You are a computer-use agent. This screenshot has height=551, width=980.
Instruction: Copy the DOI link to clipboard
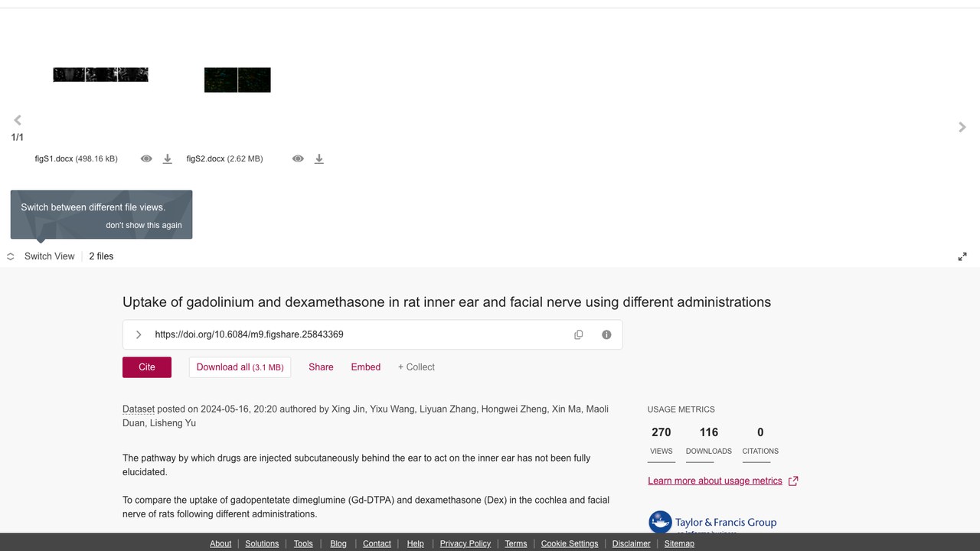[579, 334]
